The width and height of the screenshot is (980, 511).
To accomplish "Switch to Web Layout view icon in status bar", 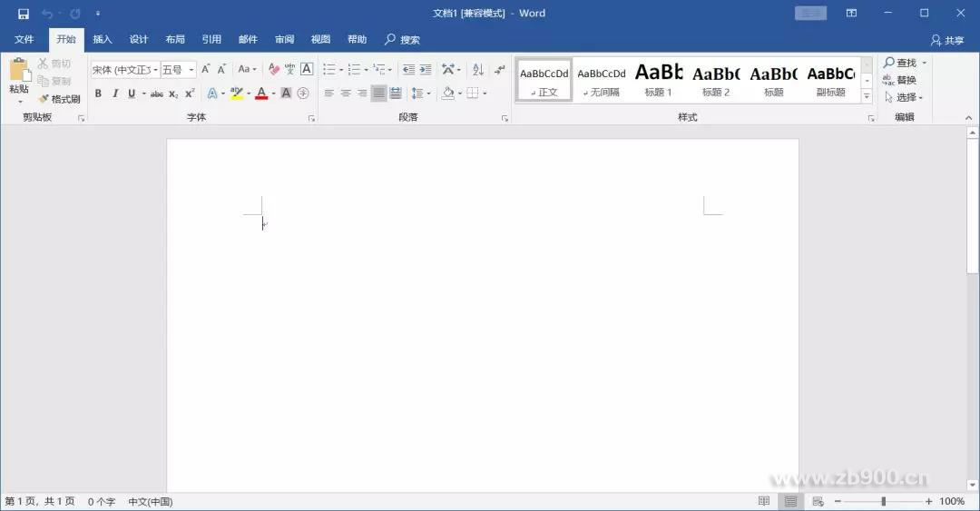I will pyautogui.click(x=818, y=501).
